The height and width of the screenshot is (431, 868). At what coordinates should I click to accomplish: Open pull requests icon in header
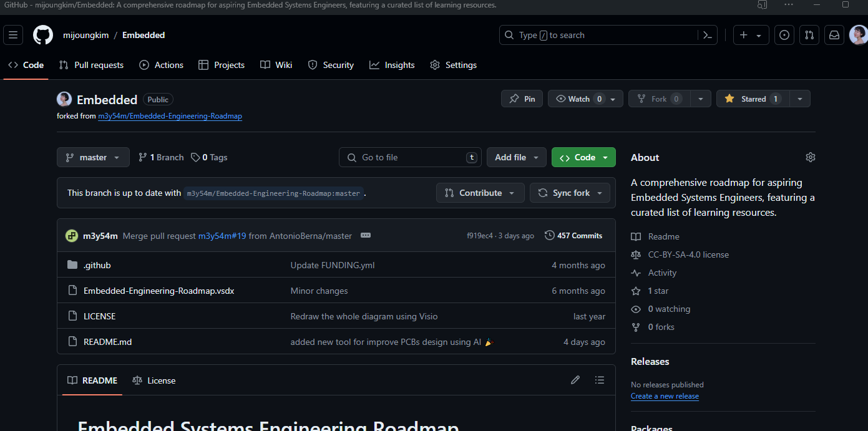pos(809,35)
